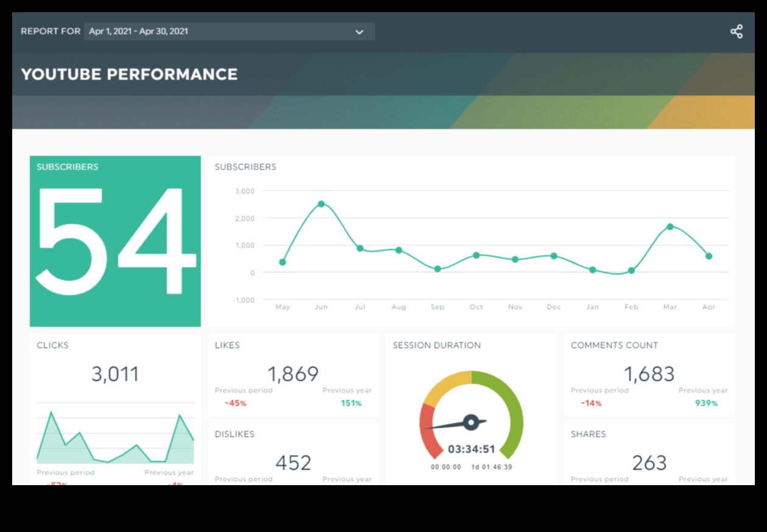Click the YouTube Performance report title
Viewport: 767px width, 532px height.
click(x=129, y=74)
